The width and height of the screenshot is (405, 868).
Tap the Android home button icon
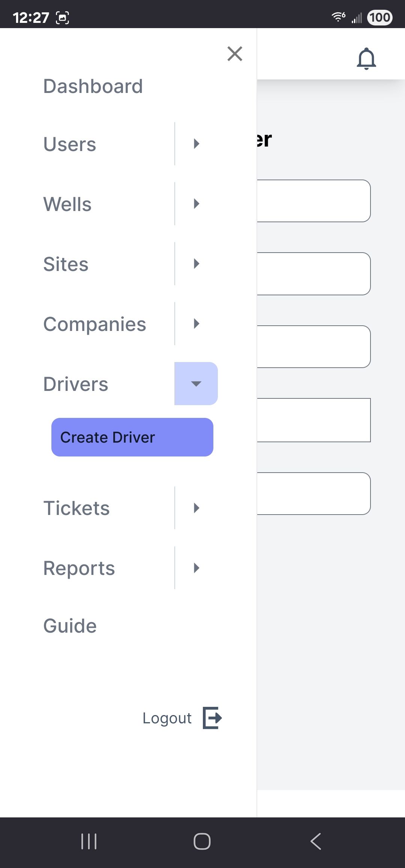click(202, 841)
